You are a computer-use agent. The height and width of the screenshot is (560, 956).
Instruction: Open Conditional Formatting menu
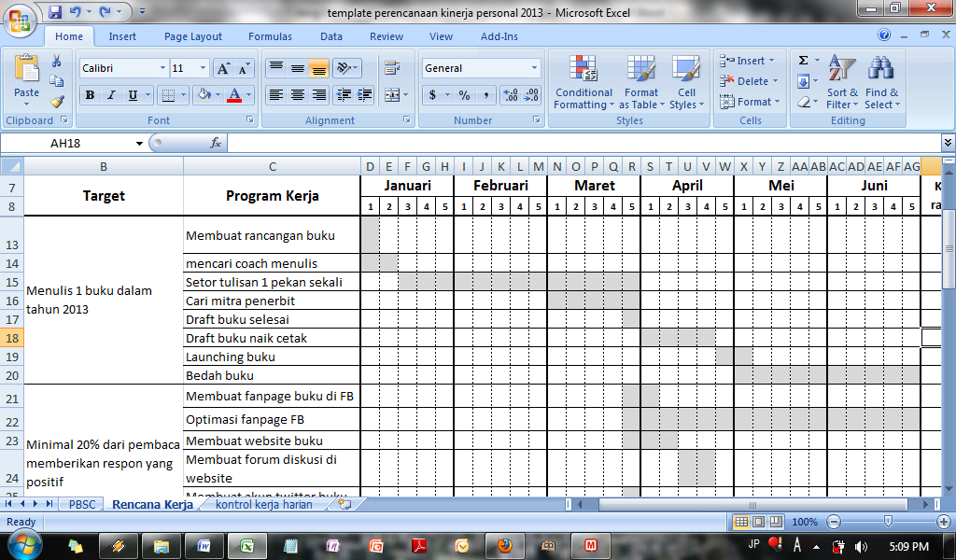583,83
